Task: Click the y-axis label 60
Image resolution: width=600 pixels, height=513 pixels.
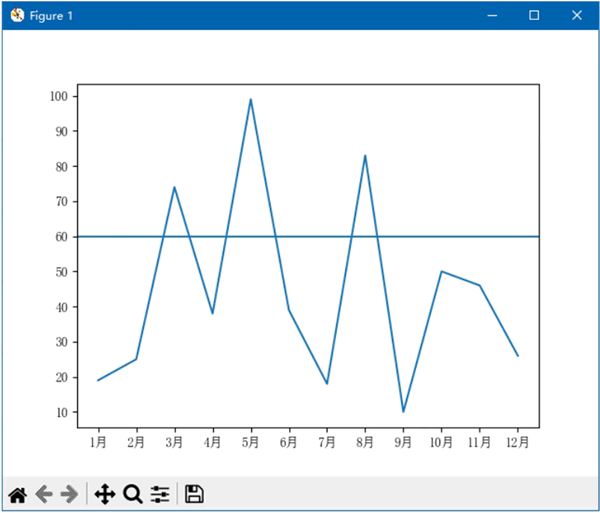Action: [x=62, y=237]
